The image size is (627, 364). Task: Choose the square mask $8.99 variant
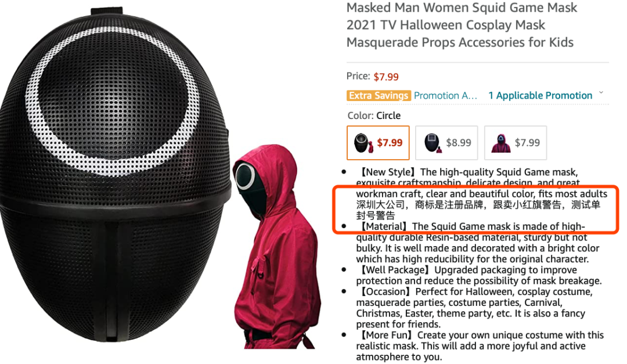446,143
